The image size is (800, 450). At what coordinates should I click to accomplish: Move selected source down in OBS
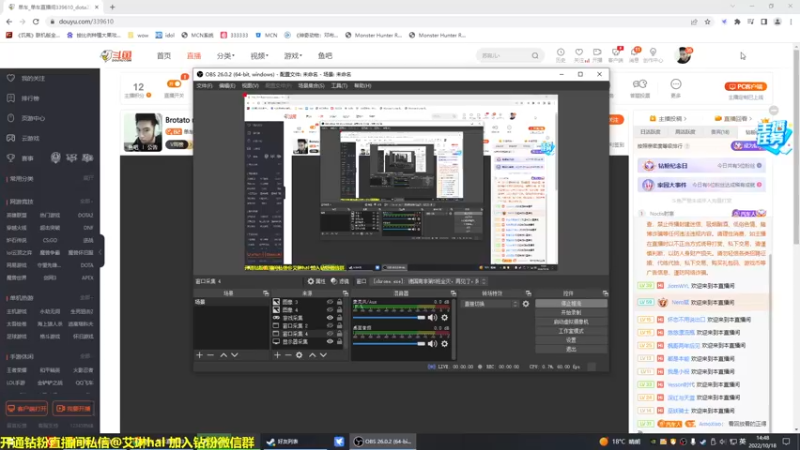click(x=323, y=355)
